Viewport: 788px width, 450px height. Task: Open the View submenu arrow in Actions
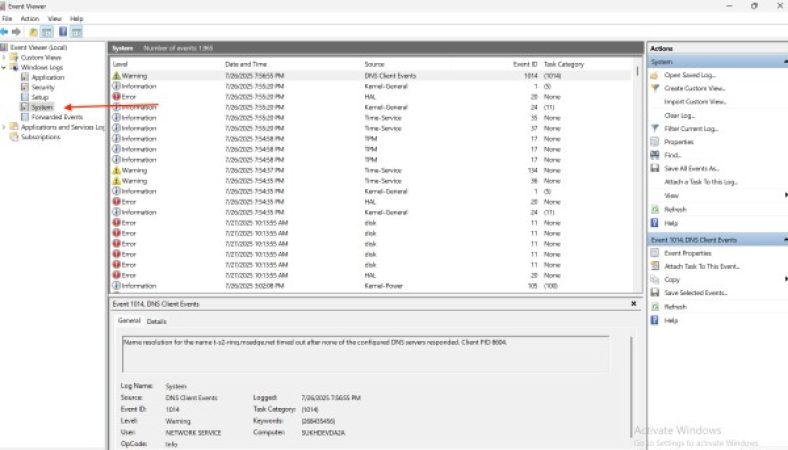click(x=785, y=195)
